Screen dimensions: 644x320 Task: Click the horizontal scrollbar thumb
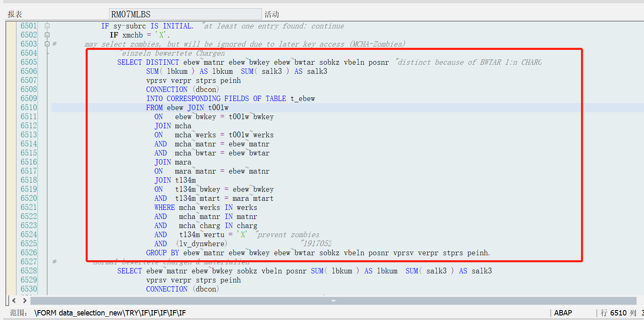tap(333, 301)
